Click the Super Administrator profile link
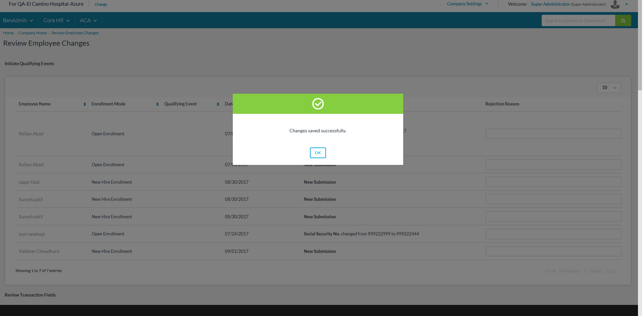Viewport: 644px width, 316px height. click(x=550, y=4)
